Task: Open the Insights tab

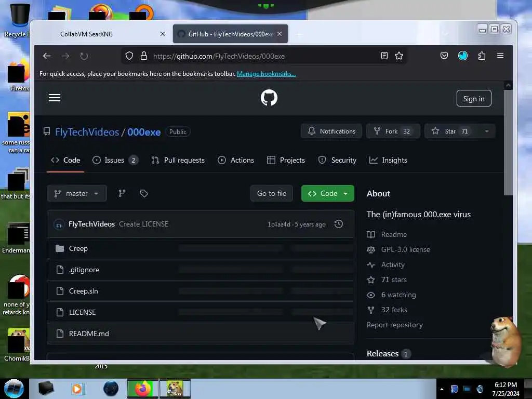Action: point(388,160)
